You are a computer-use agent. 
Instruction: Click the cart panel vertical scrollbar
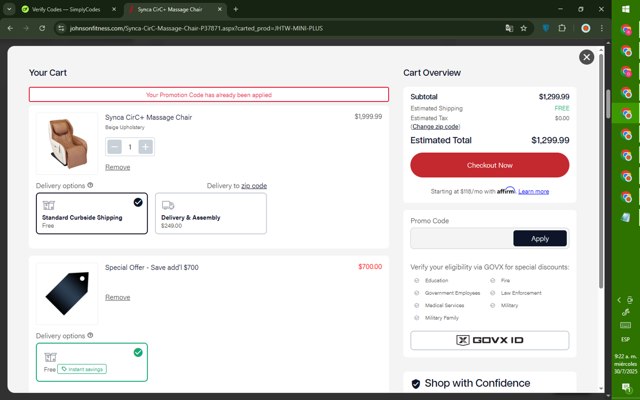pyautogui.click(x=601, y=171)
